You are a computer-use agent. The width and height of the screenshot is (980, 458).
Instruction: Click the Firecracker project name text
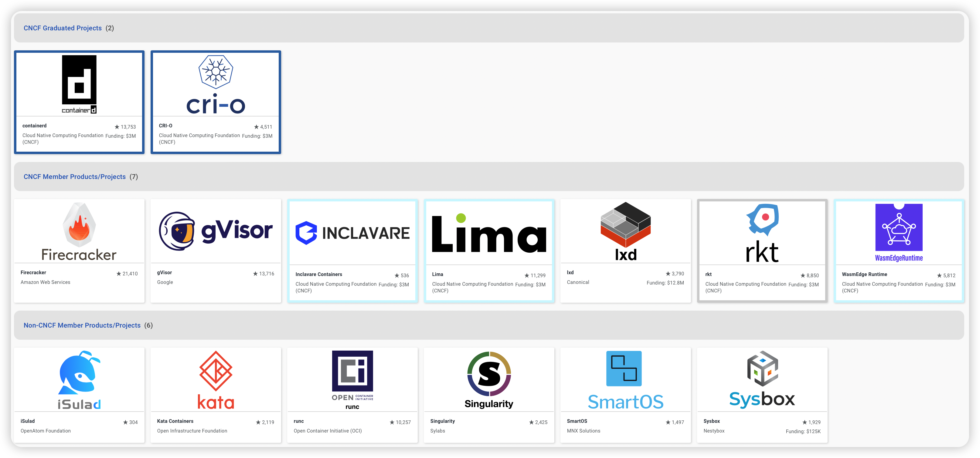click(33, 272)
